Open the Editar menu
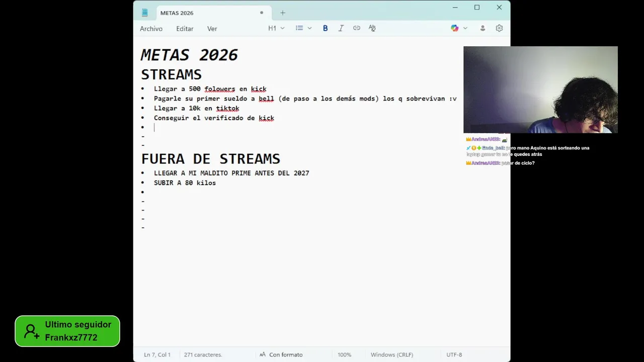 185,29
